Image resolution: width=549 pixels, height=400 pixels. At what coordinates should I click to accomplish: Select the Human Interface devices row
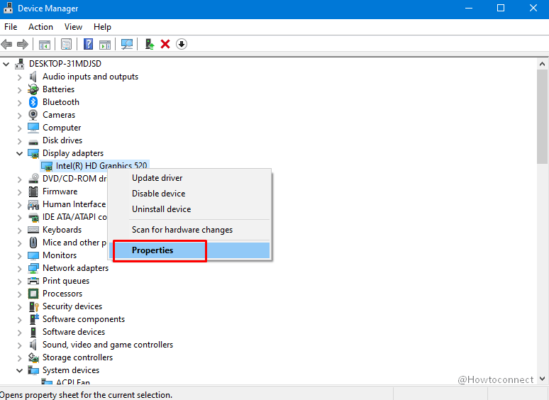click(x=74, y=204)
